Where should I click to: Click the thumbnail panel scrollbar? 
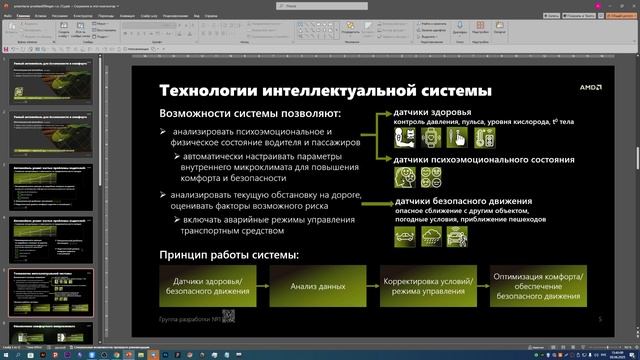pos(100,122)
